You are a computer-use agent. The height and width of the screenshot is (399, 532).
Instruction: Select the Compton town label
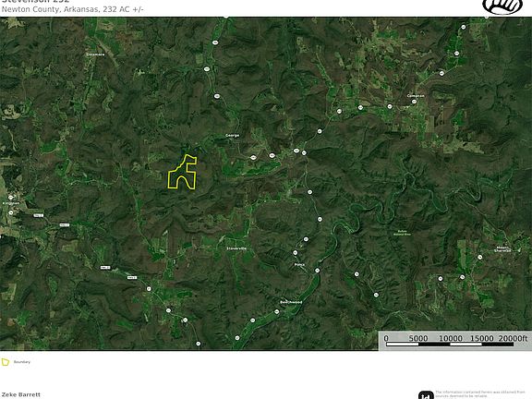[x=416, y=96]
